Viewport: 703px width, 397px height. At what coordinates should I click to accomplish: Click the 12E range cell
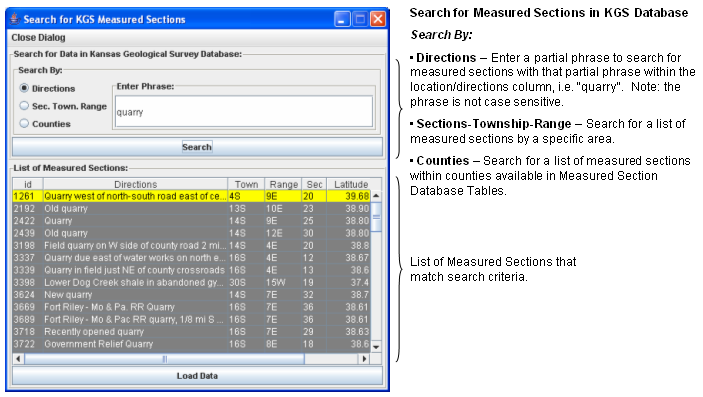point(283,233)
